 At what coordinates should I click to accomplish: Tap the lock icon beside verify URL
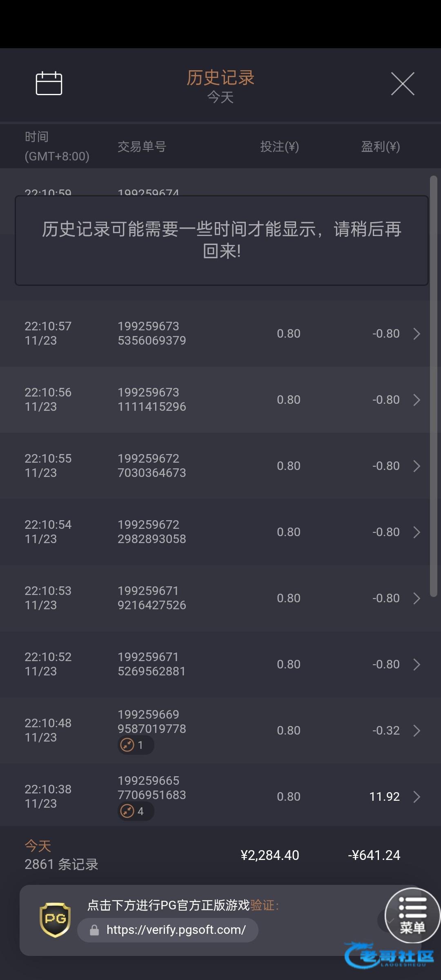pyautogui.click(x=94, y=930)
